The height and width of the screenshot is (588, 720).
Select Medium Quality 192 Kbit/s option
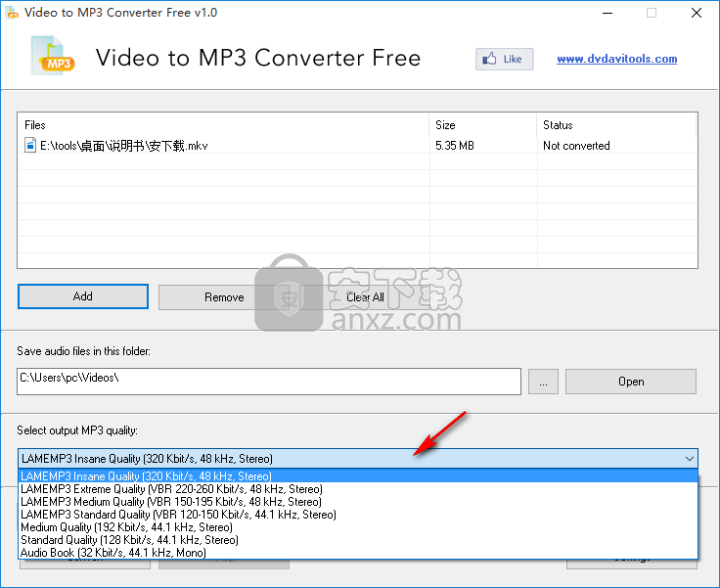[x=358, y=527]
